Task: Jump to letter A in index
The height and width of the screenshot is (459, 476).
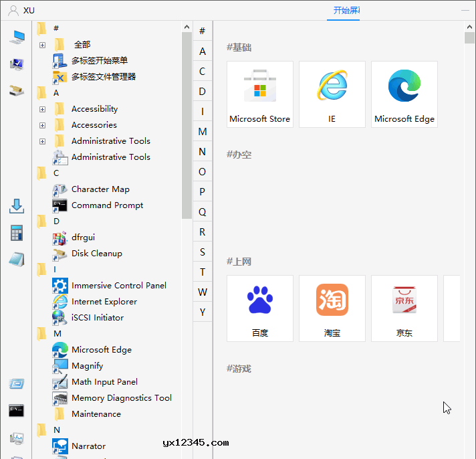Action: point(203,52)
